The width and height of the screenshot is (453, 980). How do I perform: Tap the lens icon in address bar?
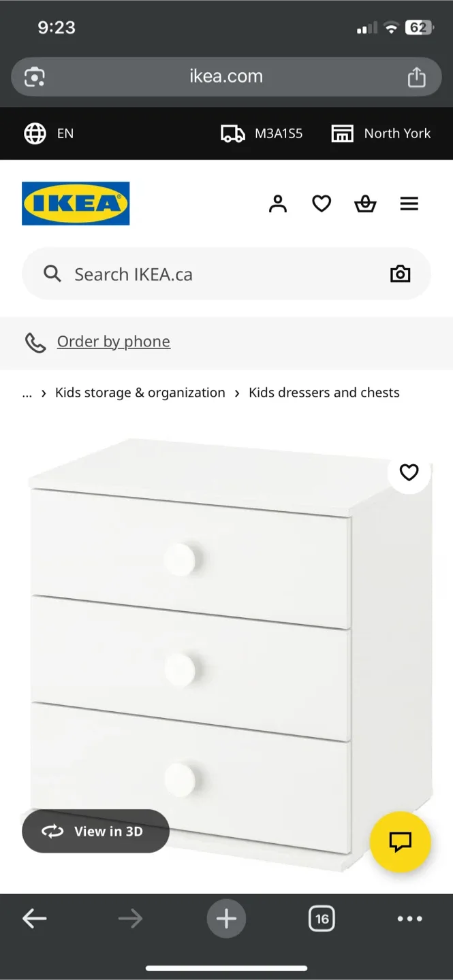coord(34,77)
